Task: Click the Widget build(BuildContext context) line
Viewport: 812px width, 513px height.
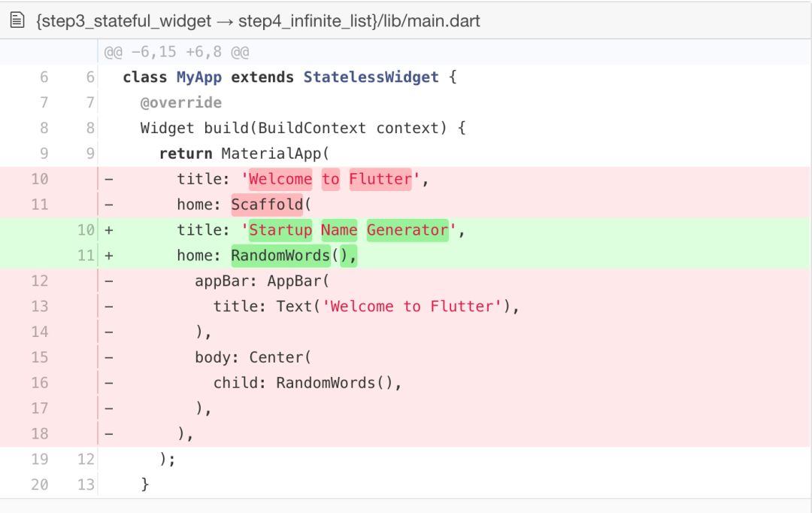Action: (x=303, y=128)
